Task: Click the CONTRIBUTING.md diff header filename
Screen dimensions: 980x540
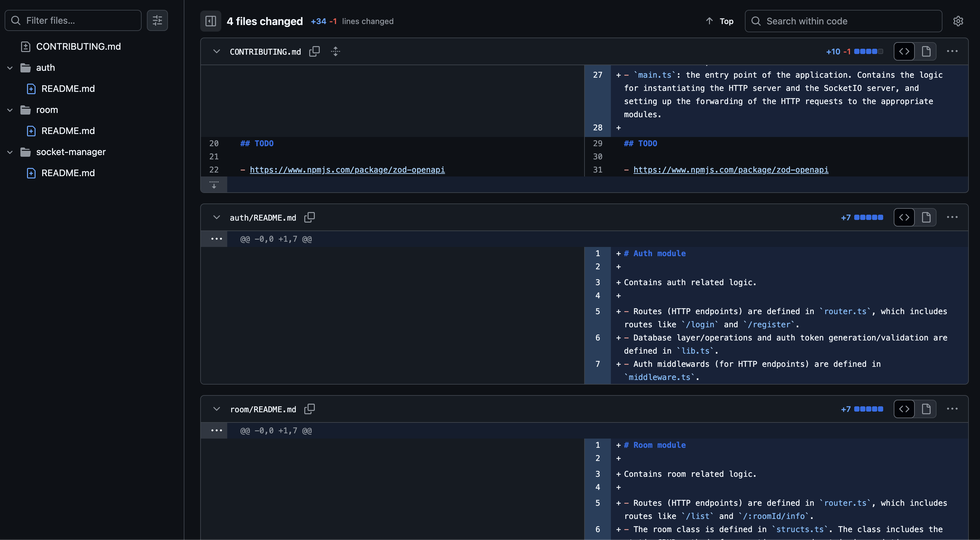Action: coord(265,52)
